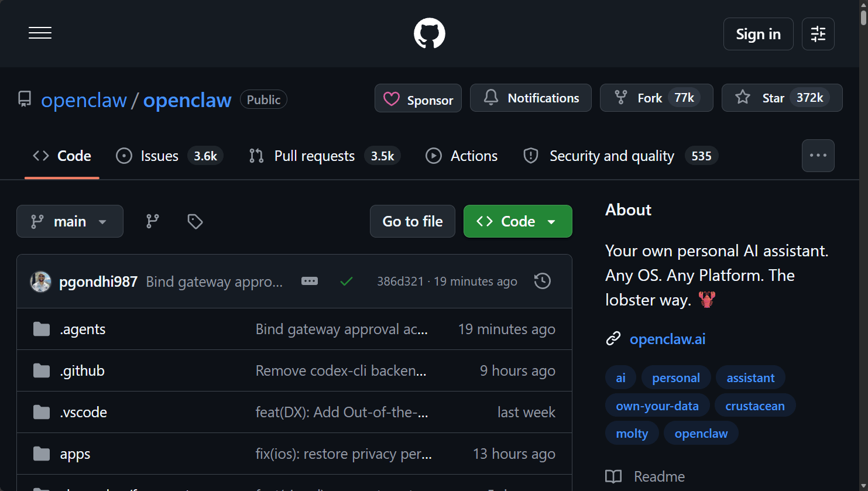Open commit history clock icon

pos(543,281)
